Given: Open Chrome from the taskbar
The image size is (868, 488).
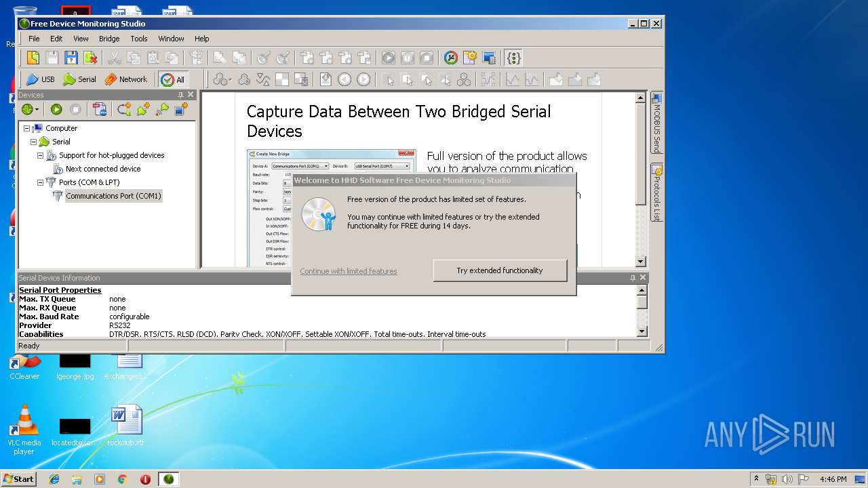Looking at the screenshot, I should pyautogui.click(x=123, y=479).
